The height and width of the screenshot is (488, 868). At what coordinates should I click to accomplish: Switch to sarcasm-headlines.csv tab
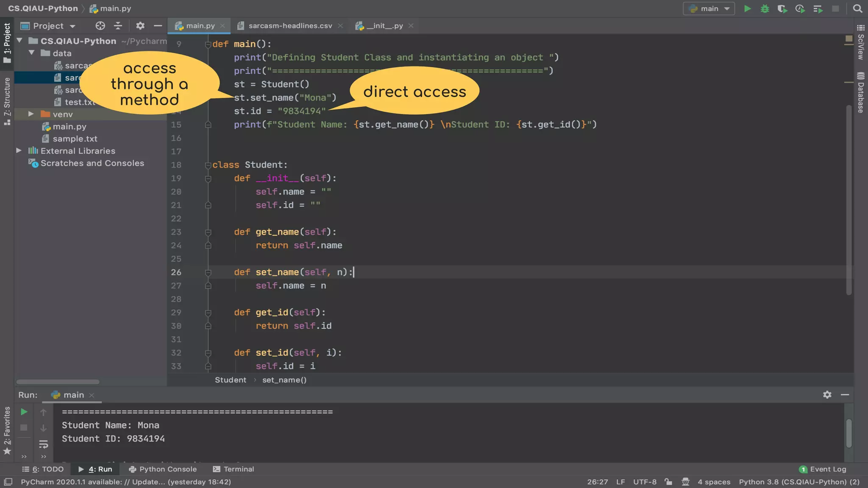point(290,26)
